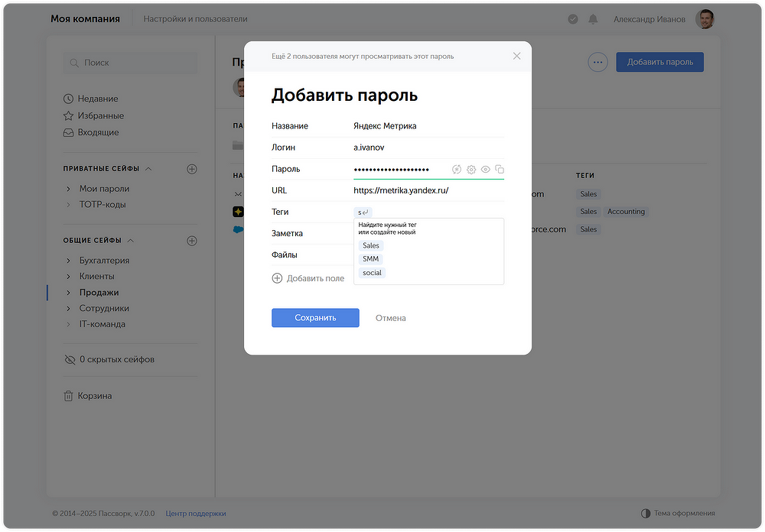
Task: Add a new shared safe with plus icon
Action: point(192,241)
